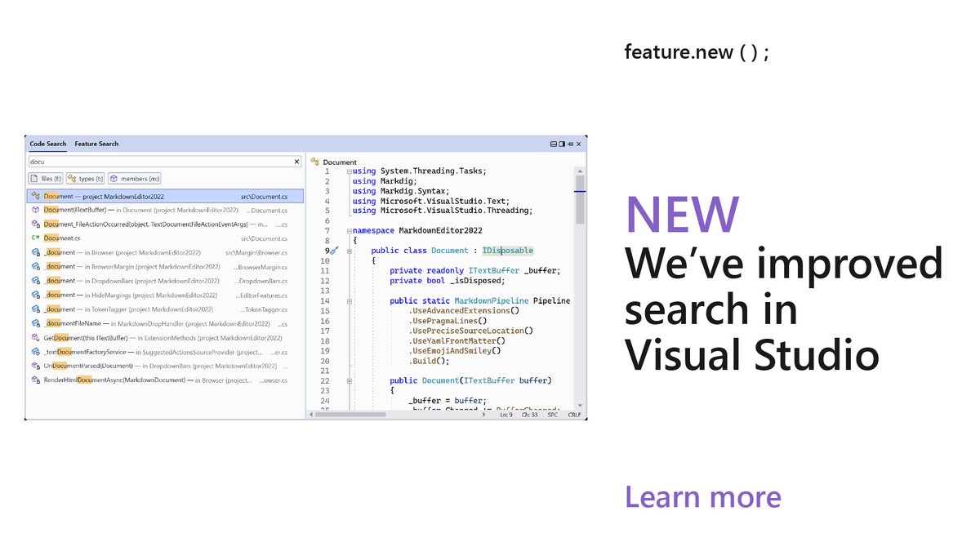
Task: Open the Code Search tab
Action: pyautogui.click(x=47, y=144)
